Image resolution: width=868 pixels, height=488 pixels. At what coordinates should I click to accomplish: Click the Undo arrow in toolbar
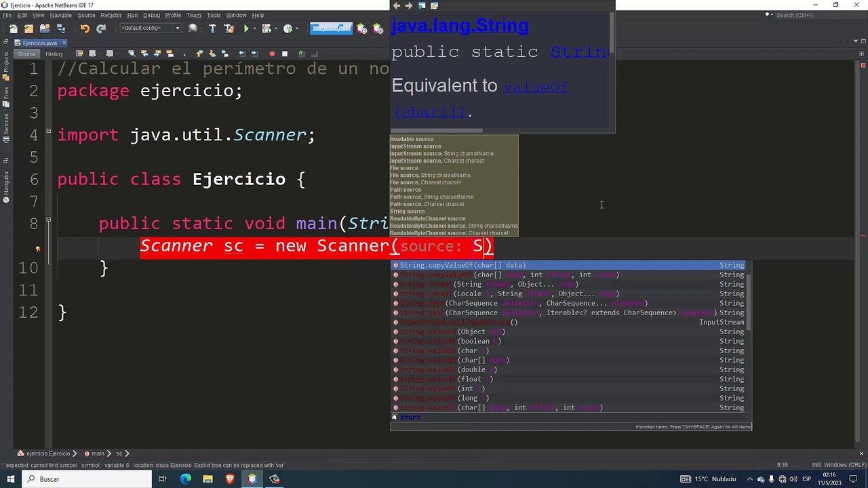pyautogui.click(x=85, y=28)
